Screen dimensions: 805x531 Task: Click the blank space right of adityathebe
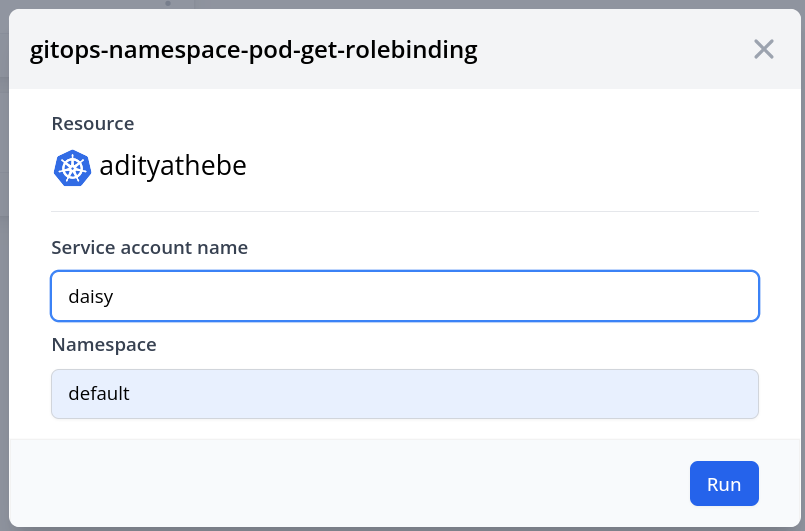coord(500,167)
